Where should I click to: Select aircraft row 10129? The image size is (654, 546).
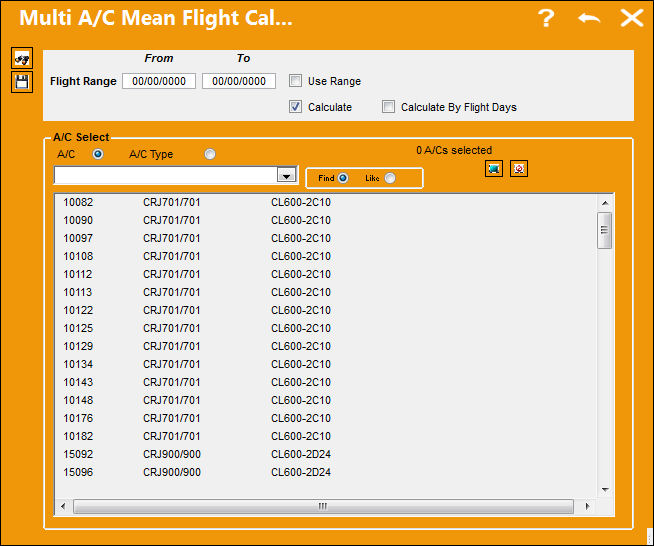(x=325, y=346)
